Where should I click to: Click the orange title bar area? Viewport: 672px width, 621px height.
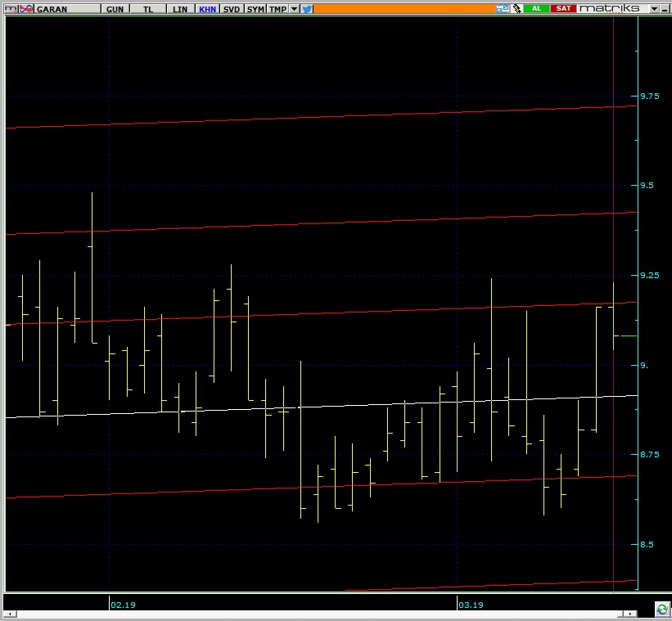pyautogui.click(x=404, y=8)
